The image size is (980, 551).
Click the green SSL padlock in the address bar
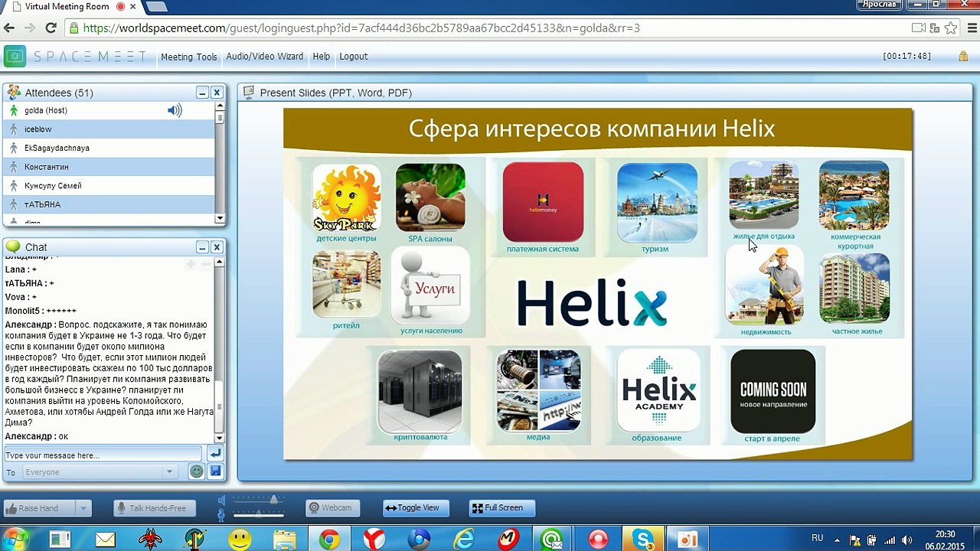73,28
